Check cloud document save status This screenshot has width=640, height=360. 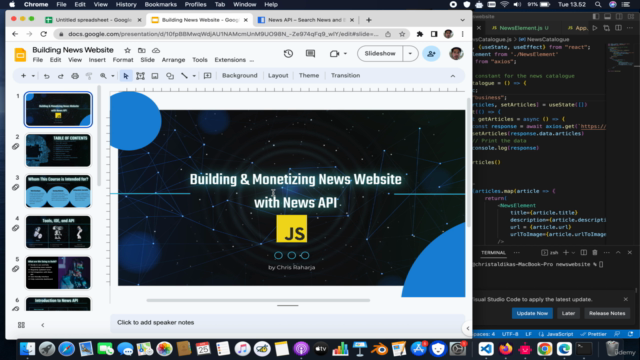pyautogui.click(x=156, y=50)
